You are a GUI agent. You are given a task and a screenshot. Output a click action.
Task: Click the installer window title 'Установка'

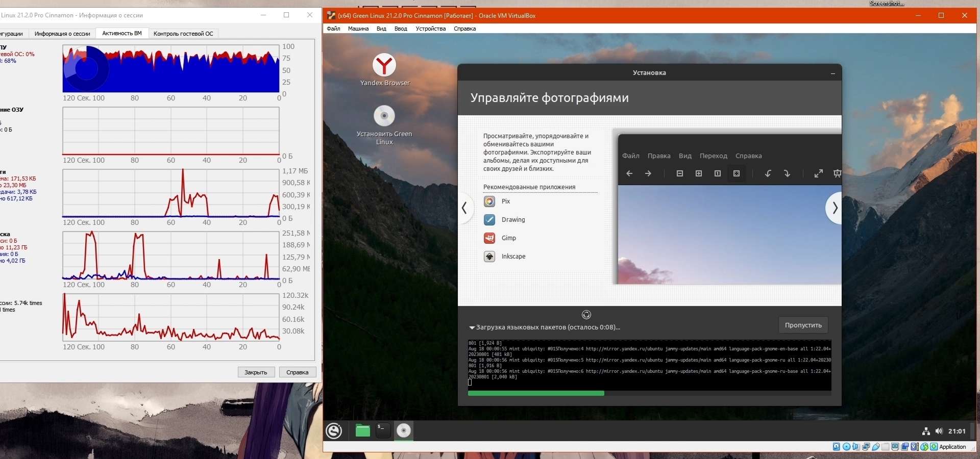pos(649,73)
